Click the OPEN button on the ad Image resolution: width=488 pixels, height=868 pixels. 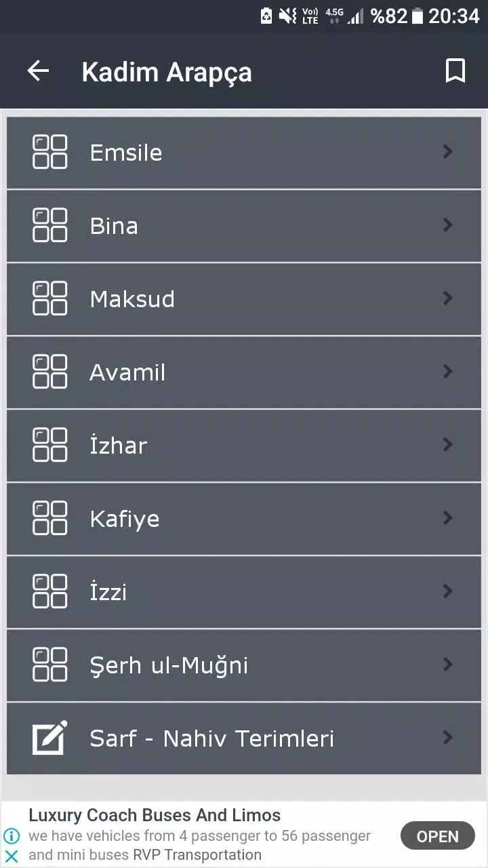(x=437, y=836)
